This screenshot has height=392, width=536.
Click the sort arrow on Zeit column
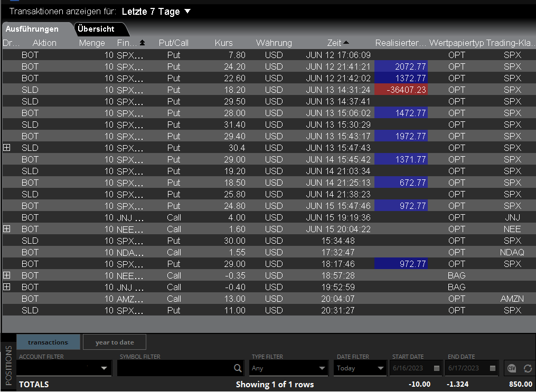[346, 43]
